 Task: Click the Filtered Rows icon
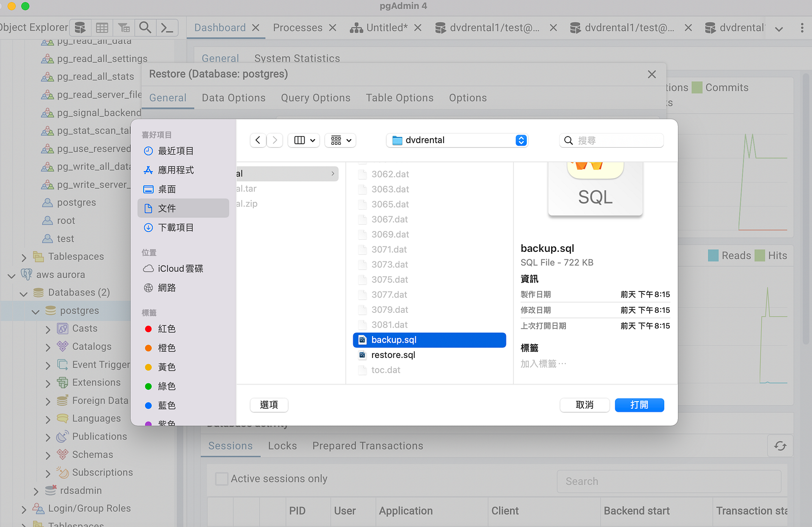124,27
